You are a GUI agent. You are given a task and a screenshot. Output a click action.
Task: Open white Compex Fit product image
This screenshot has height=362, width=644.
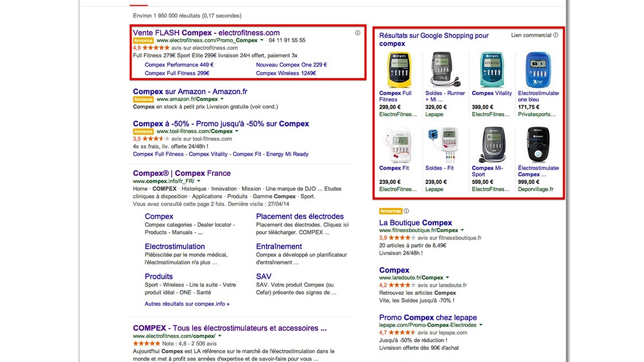click(397, 145)
